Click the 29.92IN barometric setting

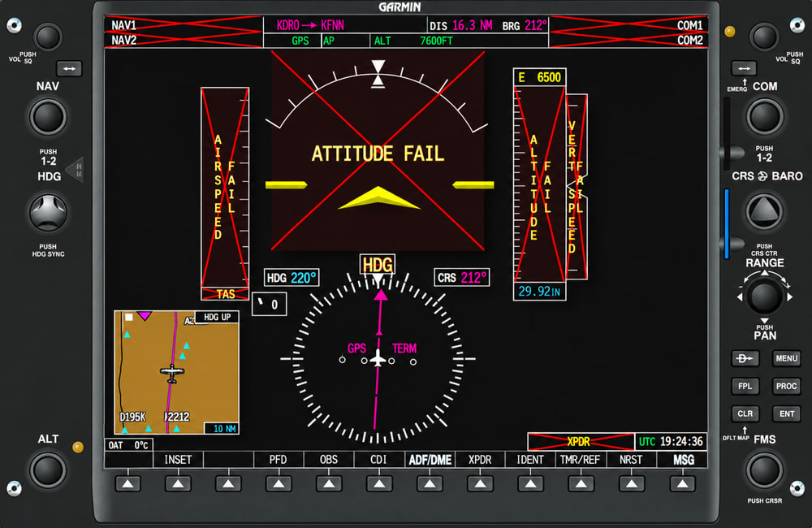(x=539, y=292)
